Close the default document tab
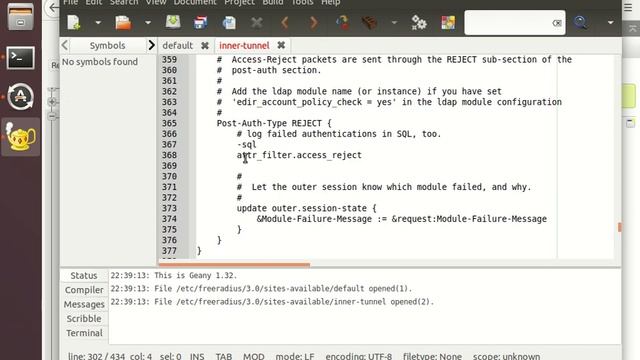The height and width of the screenshot is (360, 640). [x=204, y=46]
